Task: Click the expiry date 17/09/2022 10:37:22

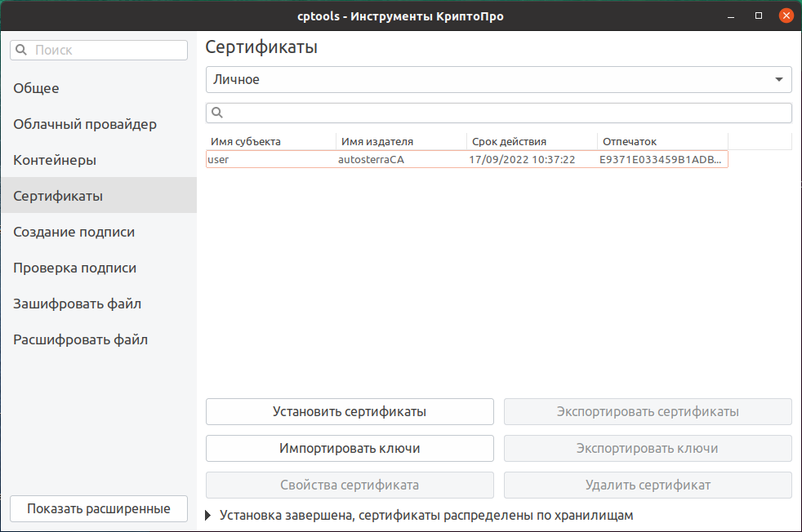Action: (522, 159)
